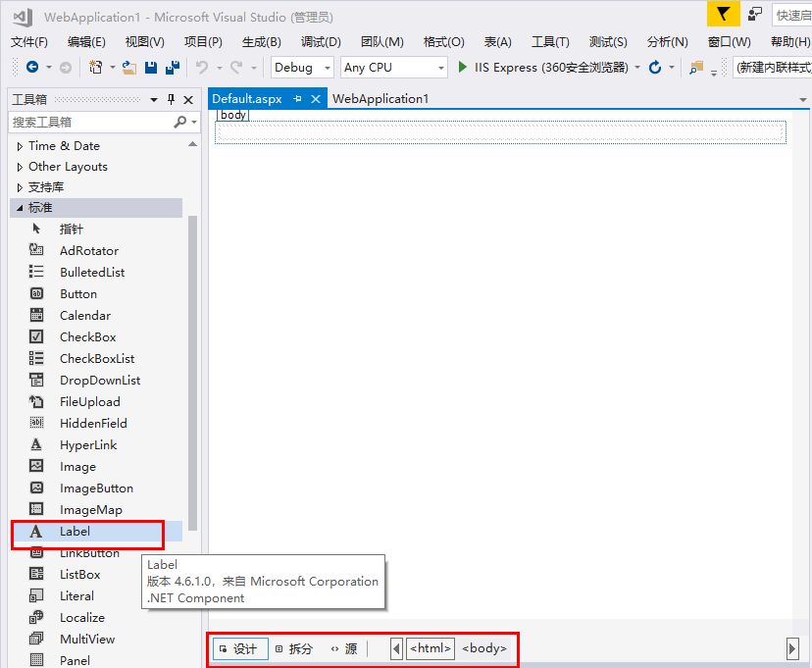Open the 文件(F) menu

tap(29, 42)
